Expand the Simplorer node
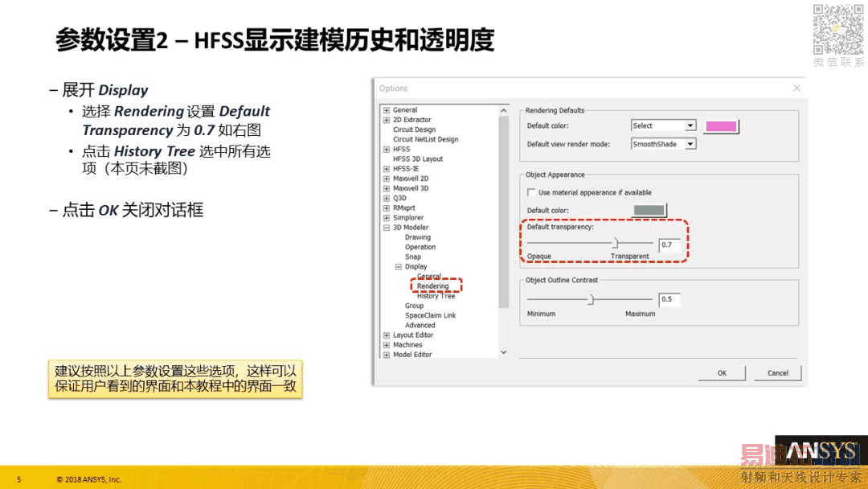Viewport: 868px width, 489px height. tap(387, 218)
